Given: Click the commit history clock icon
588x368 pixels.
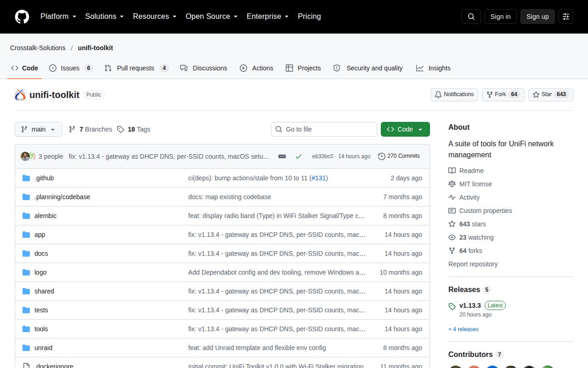Looking at the screenshot, I should [382, 156].
